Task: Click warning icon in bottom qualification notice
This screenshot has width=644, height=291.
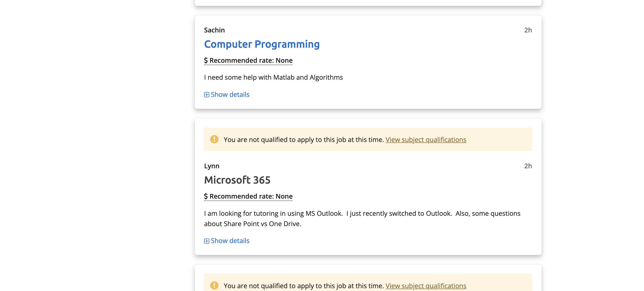Action: (x=214, y=286)
